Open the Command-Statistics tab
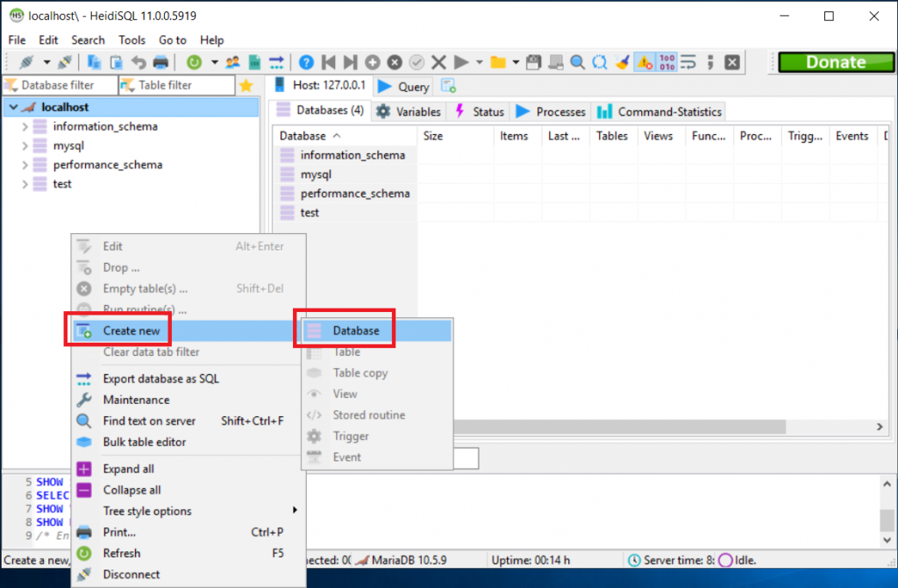 [659, 111]
